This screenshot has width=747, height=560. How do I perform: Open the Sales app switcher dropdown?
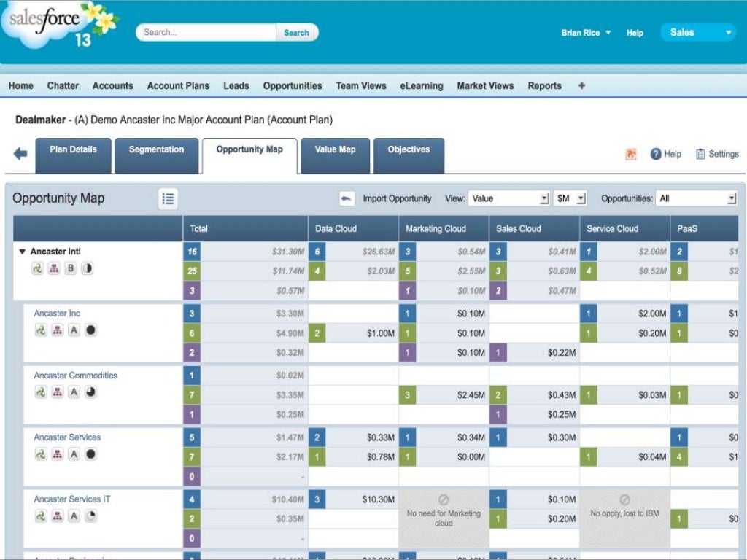click(698, 32)
